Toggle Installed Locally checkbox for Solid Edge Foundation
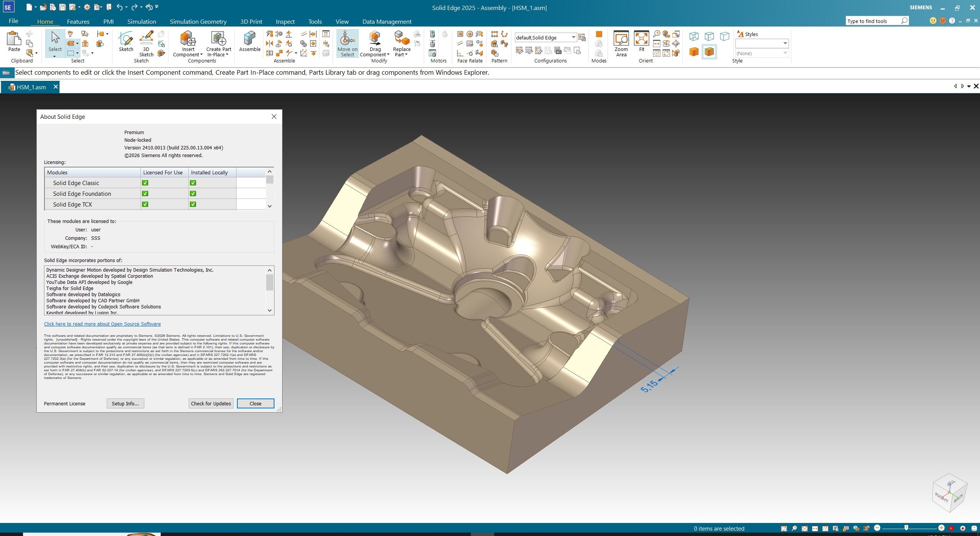The width and height of the screenshot is (980, 536). (193, 193)
